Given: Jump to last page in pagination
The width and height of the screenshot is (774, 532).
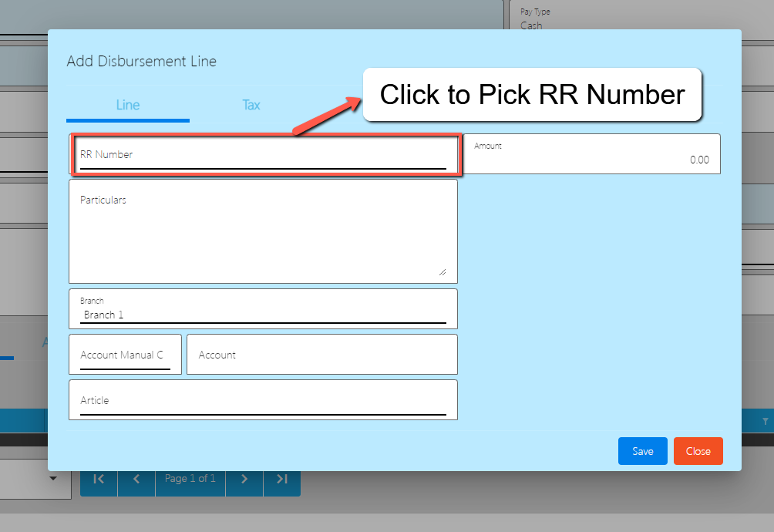Looking at the screenshot, I should point(282,479).
